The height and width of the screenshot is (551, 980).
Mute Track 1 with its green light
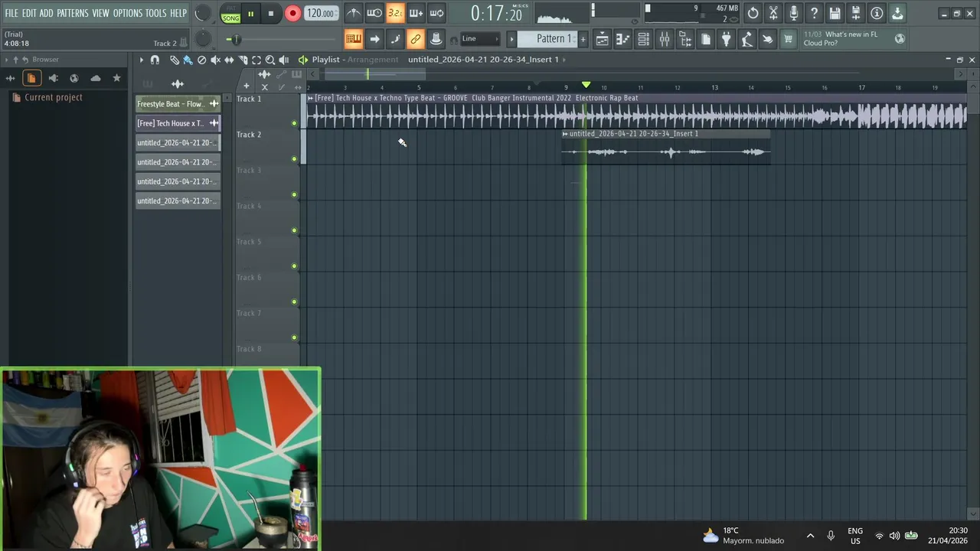295,123
